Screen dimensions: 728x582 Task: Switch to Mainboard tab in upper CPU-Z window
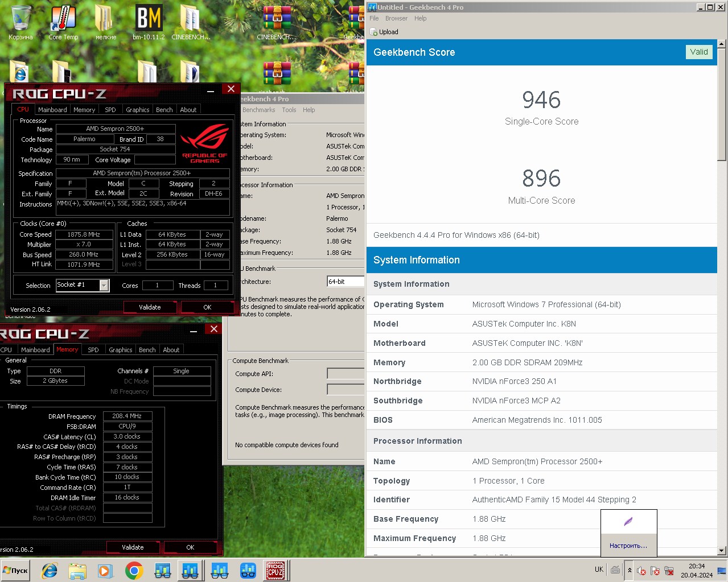pyautogui.click(x=52, y=110)
